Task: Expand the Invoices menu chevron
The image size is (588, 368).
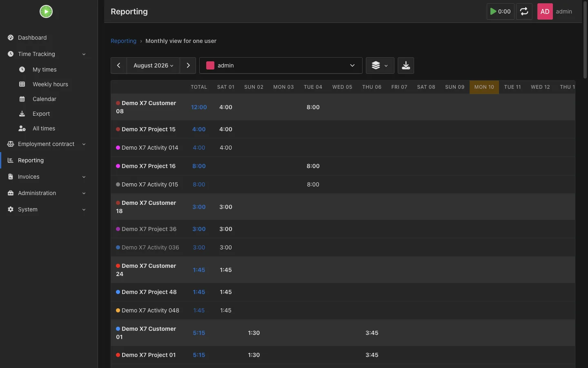Action: pos(84,177)
